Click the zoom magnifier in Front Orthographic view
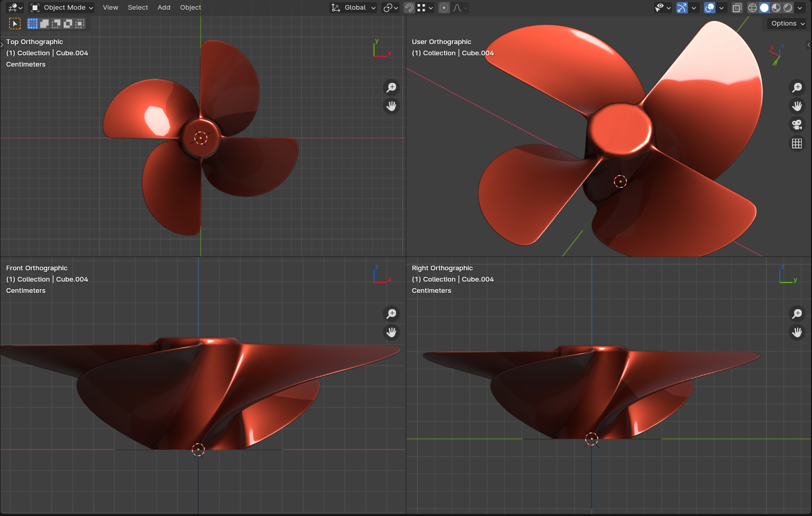 (391, 313)
